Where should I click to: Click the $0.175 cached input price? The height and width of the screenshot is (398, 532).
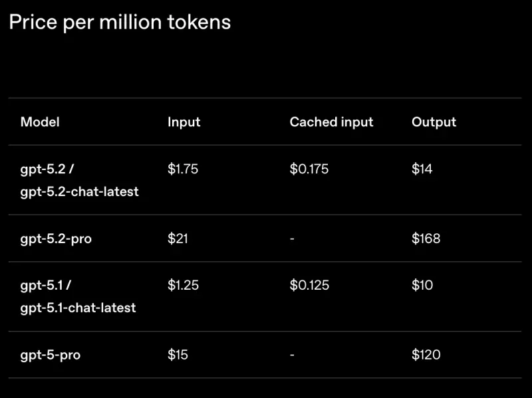(309, 169)
